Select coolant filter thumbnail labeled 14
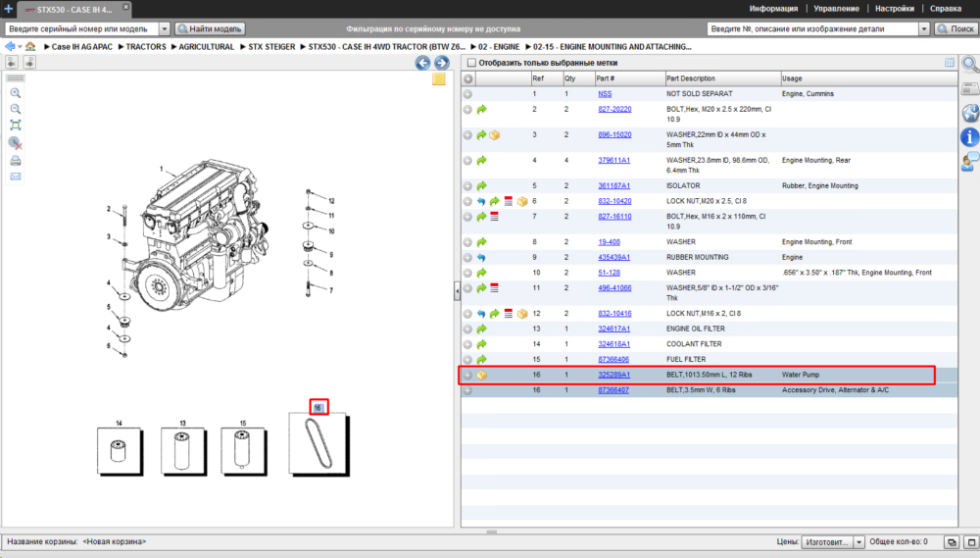The height and width of the screenshot is (558, 980). [x=120, y=451]
